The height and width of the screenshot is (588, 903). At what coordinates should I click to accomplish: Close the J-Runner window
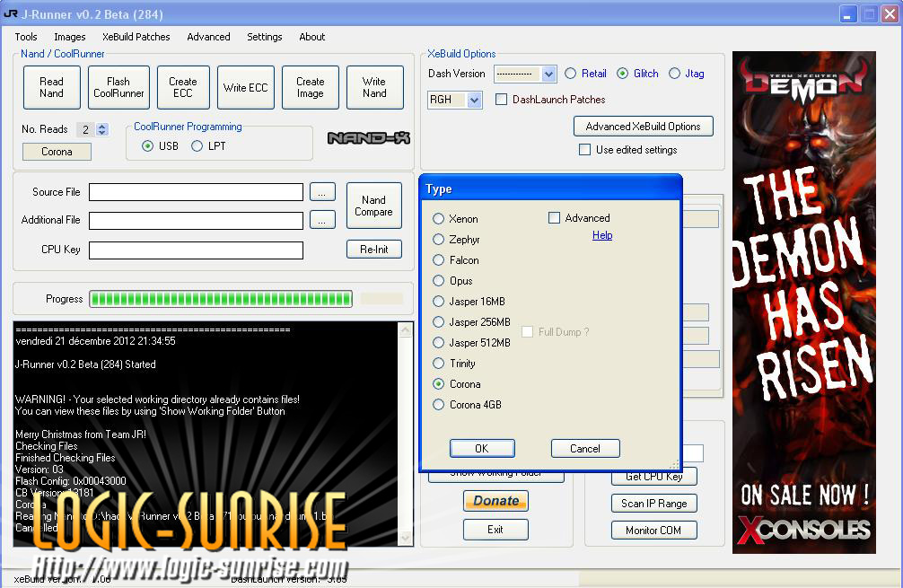[890, 14]
